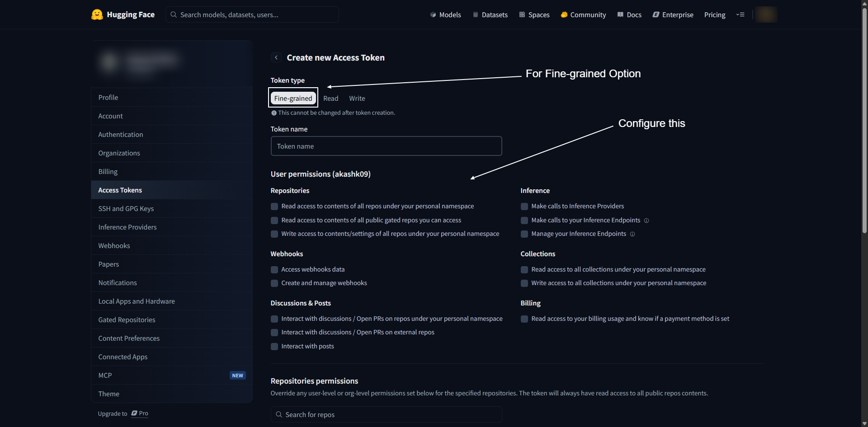Screen dimensions: 868x427
Task: Check discussions and PRs on external repos
Action: [x=274, y=333]
